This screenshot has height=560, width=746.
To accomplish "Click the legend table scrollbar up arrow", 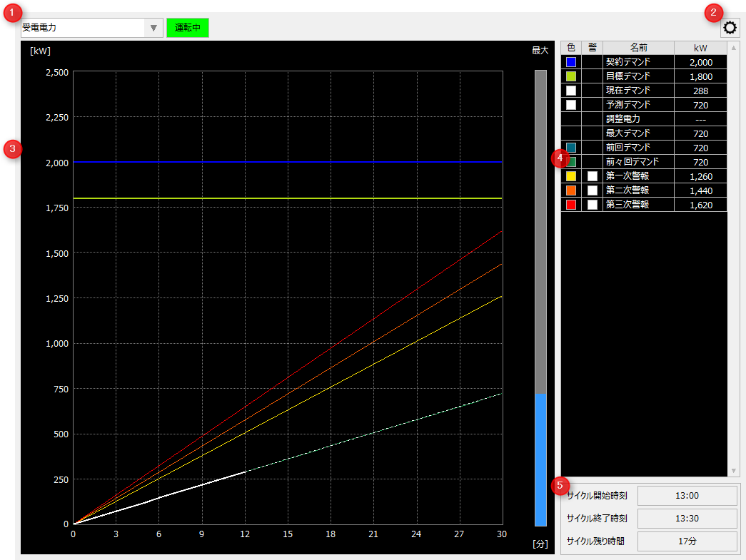I will [733, 47].
